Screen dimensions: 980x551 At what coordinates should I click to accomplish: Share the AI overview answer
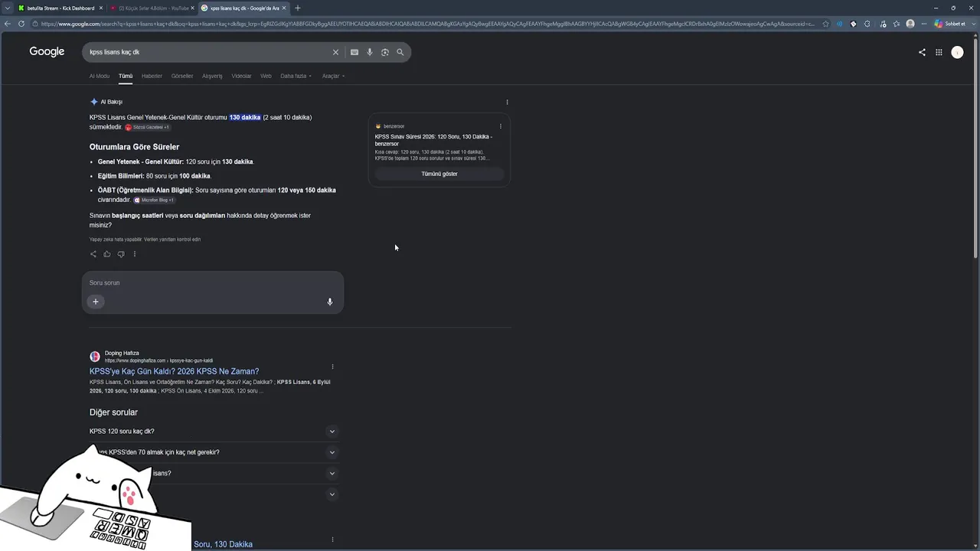coord(93,254)
